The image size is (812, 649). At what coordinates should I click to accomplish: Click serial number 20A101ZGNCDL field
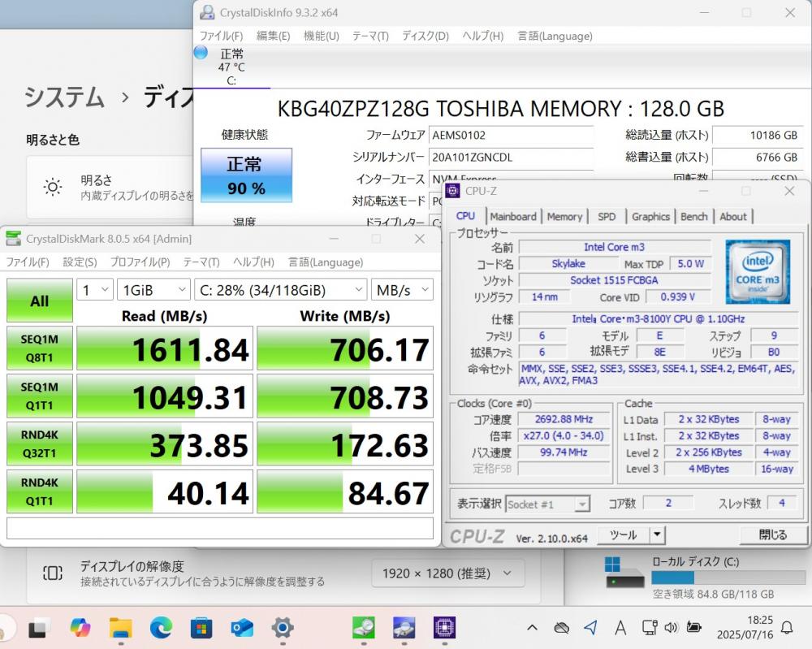click(x=511, y=157)
